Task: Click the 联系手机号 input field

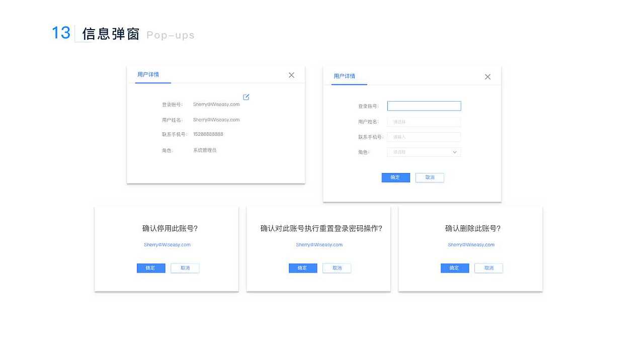Action: point(424,137)
